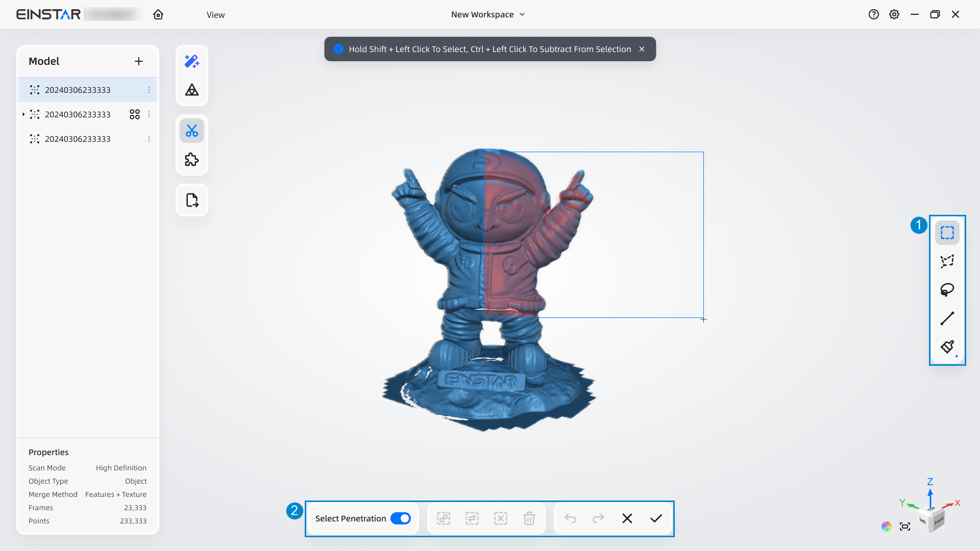The height and width of the screenshot is (551, 980).
Task: Add a new model with plus button
Action: pyautogui.click(x=139, y=61)
